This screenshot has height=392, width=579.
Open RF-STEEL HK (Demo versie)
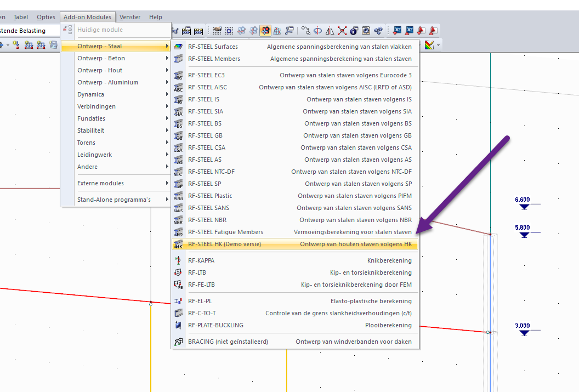(295, 244)
